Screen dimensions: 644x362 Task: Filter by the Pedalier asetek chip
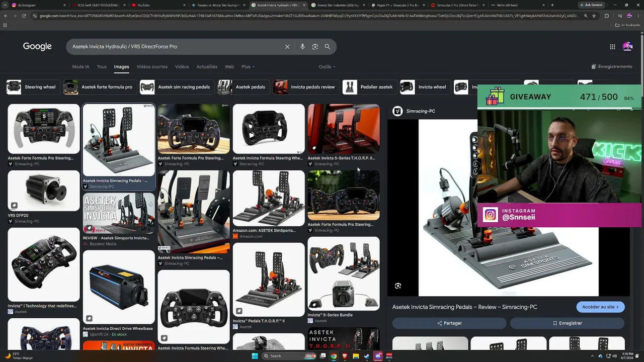369,87
